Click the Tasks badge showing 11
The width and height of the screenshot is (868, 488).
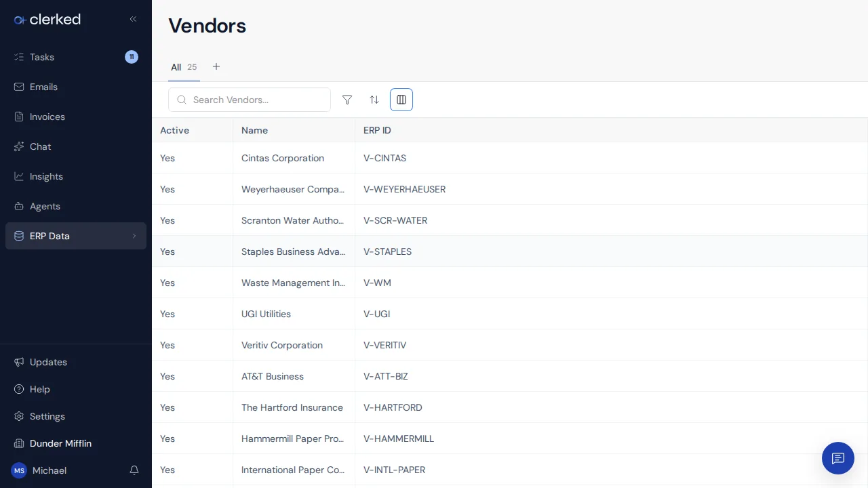(x=132, y=57)
